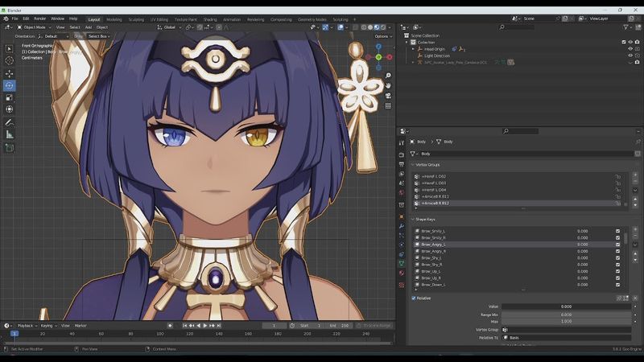Select the Annotate tool
The image size is (644, 362).
9,122
